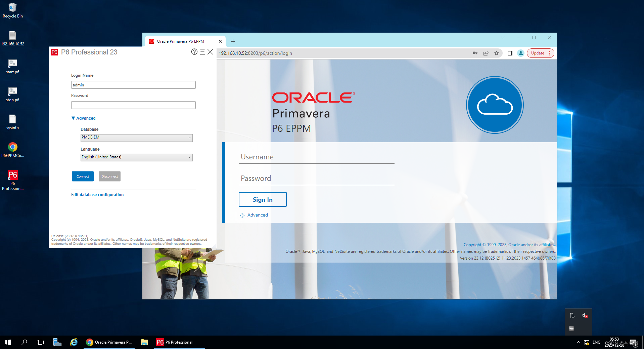Screen dimensions: 644x349
Task: Select the 192.168.10.52 text file icon
Action: (x=12, y=38)
